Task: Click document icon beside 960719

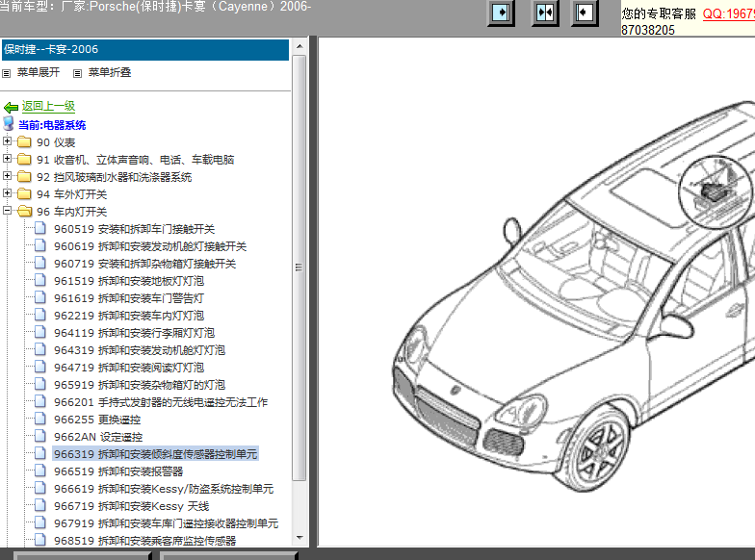Action: [40, 263]
